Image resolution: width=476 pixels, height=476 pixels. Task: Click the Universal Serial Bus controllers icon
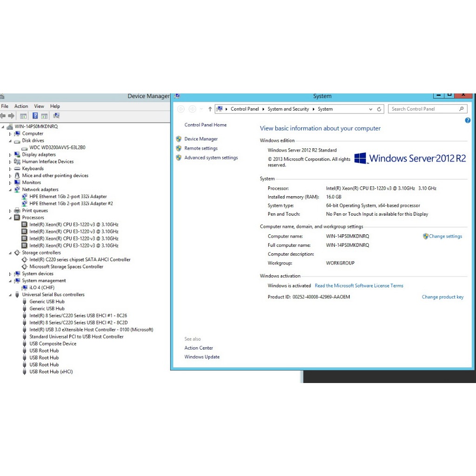[17, 294]
